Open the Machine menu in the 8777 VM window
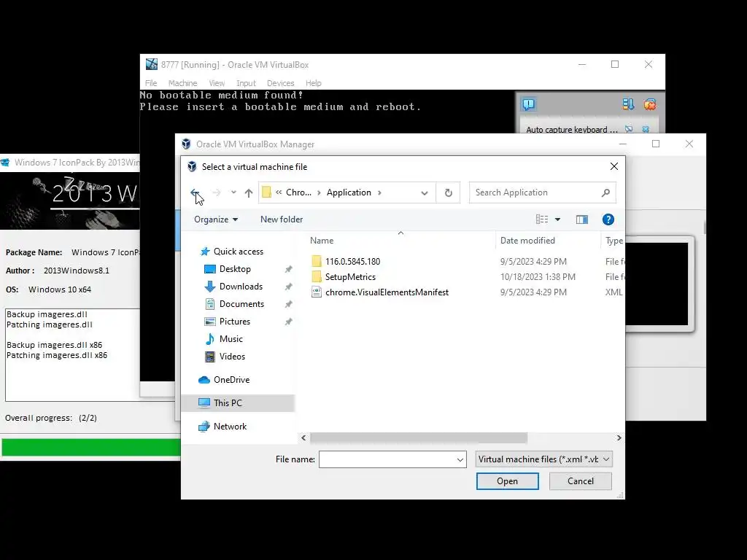This screenshot has height=560, width=747. (182, 83)
